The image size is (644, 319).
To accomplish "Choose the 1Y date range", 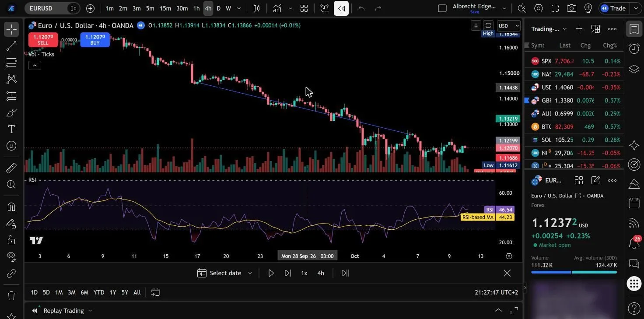I will click(x=113, y=292).
